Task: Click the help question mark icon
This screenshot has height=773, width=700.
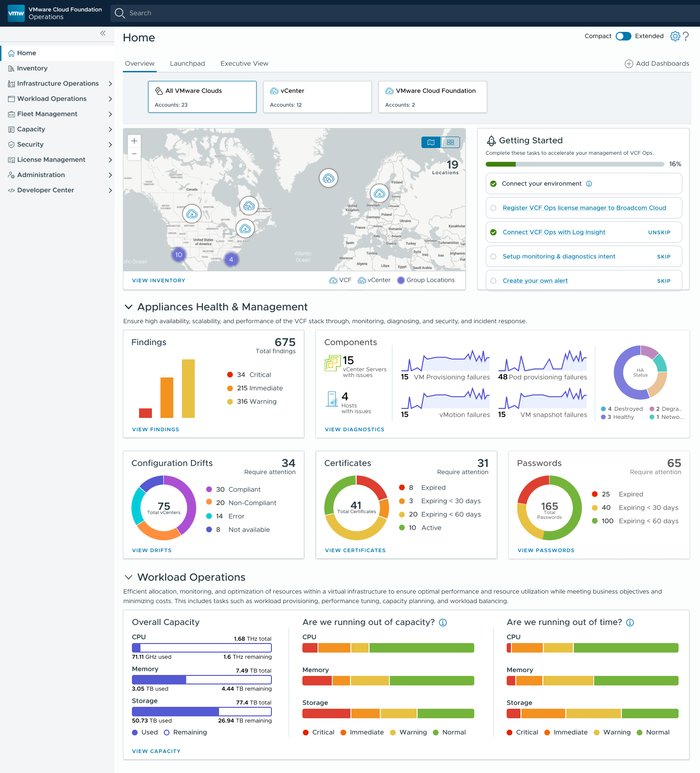Action: point(686,36)
